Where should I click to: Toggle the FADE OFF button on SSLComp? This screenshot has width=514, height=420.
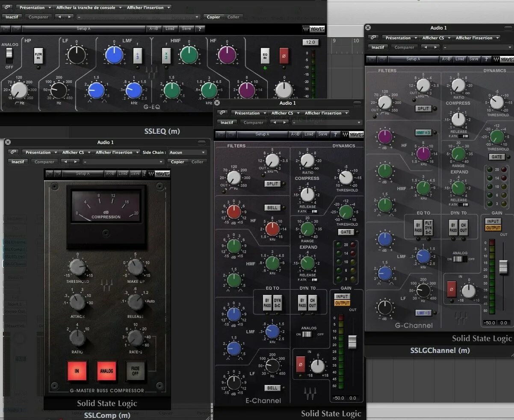point(135,371)
